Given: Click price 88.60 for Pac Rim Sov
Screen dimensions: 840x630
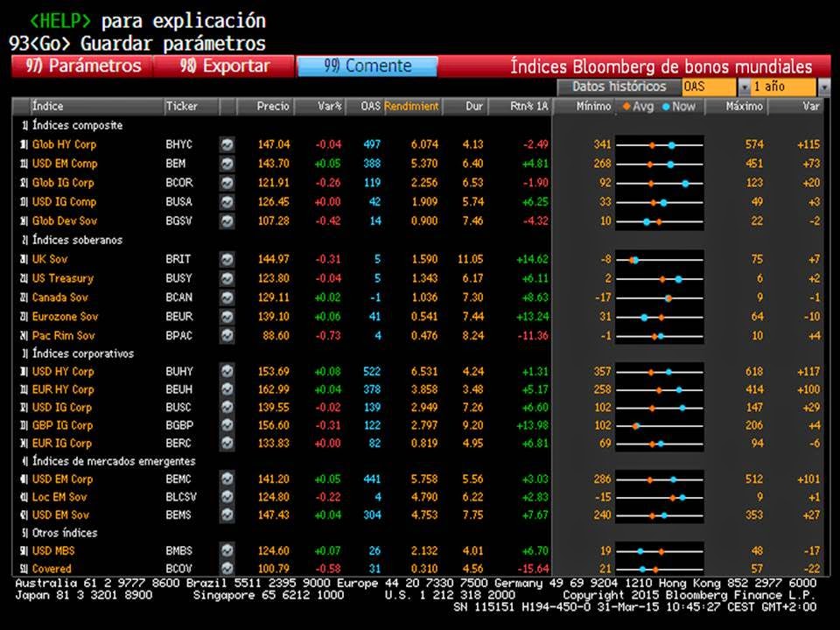Looking at the screenshot, I should (276, 336).
